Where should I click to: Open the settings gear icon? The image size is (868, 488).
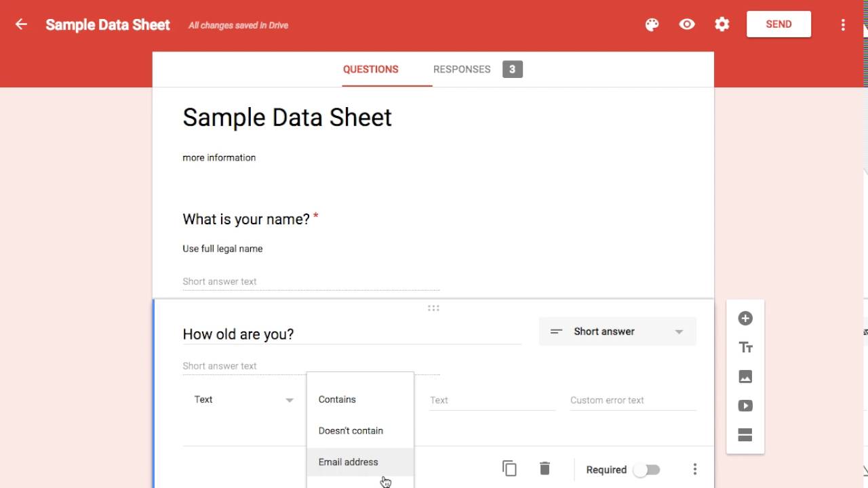(722, 24)
